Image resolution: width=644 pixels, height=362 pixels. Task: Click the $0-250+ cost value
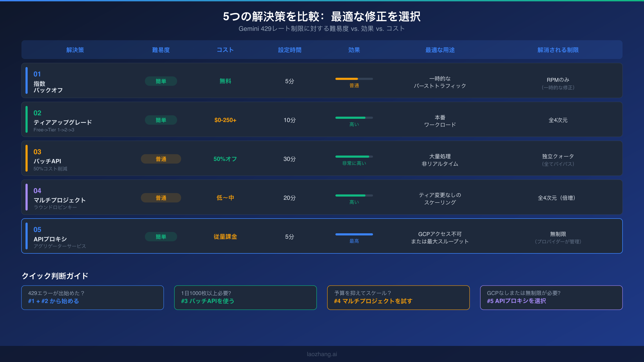pos(225,120)
